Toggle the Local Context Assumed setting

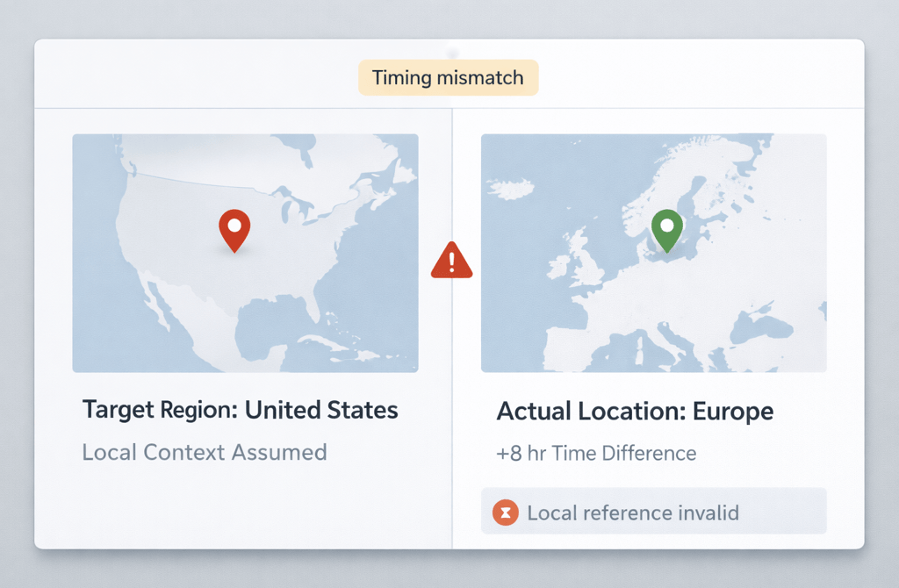tap(204, 453)
